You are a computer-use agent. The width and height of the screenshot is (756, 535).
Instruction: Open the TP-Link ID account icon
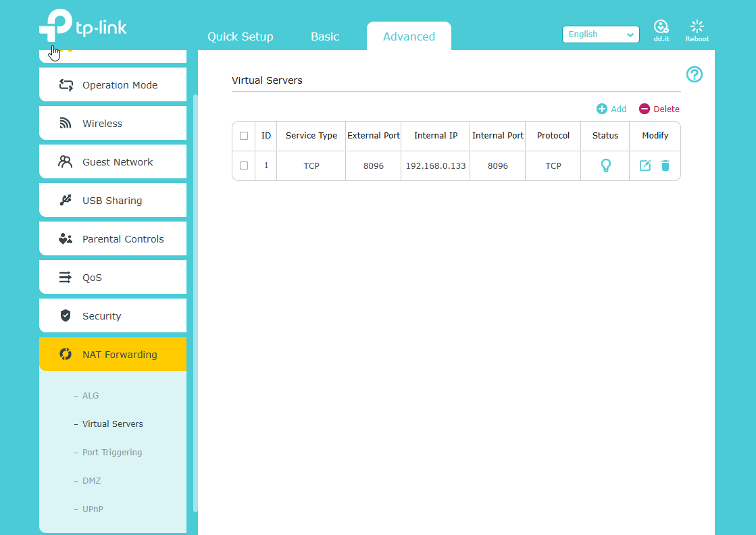point(661,27)
